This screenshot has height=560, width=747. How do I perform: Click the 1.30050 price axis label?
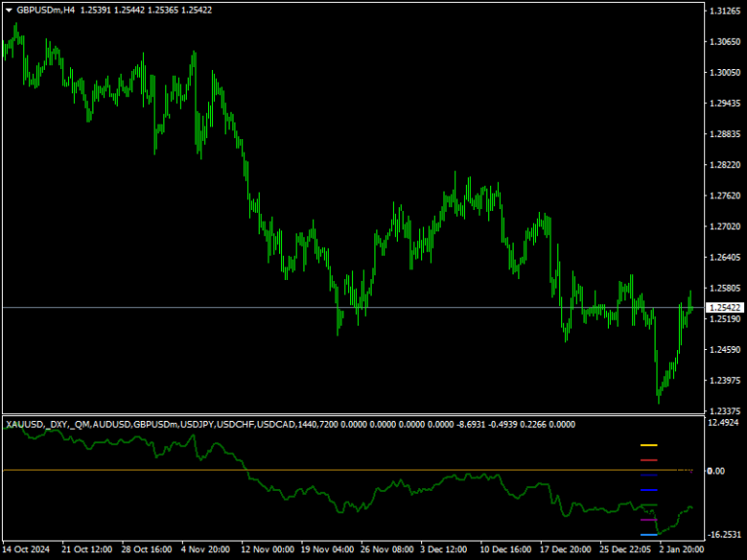point(725,72)
